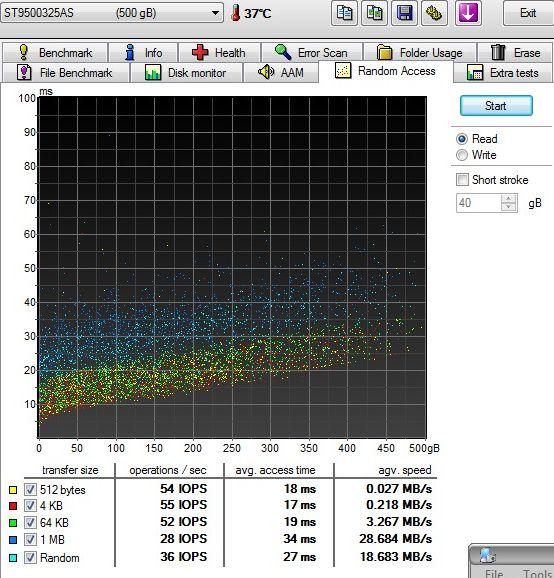Increase short stroke value with up arrow
554x578 pixels.
(509, 199)
